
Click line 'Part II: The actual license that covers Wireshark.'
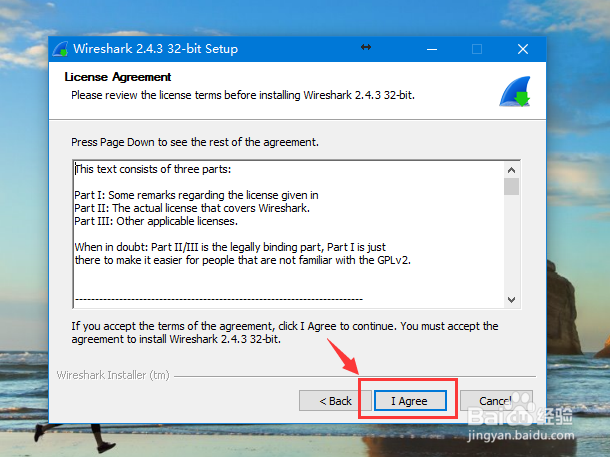(192, 208)
